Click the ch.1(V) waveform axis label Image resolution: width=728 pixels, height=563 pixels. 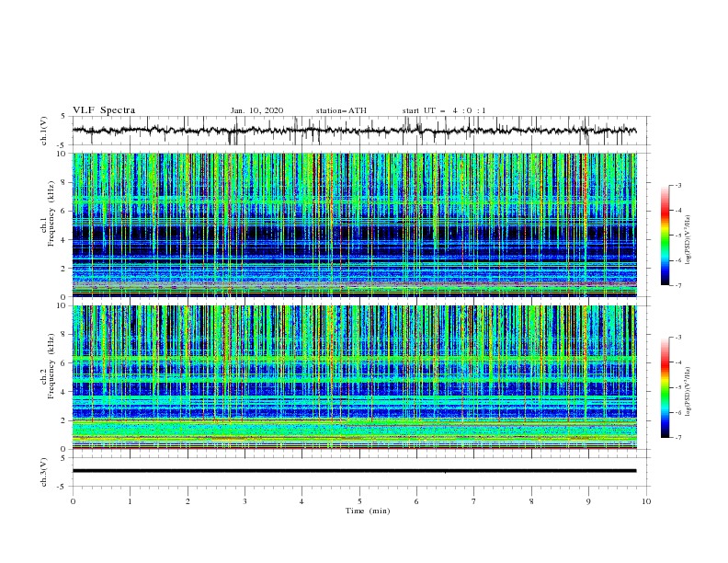click(44, 131)
